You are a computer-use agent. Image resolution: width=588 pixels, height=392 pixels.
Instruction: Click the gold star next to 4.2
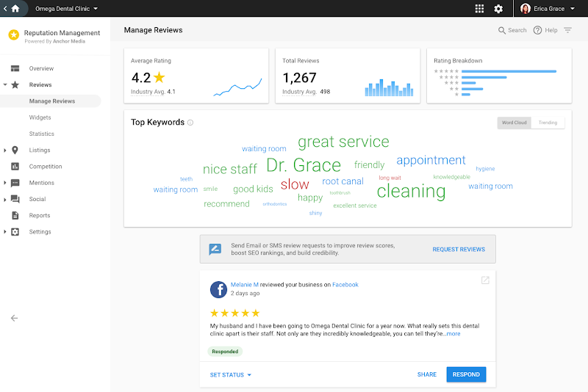(x=159, y=77)
